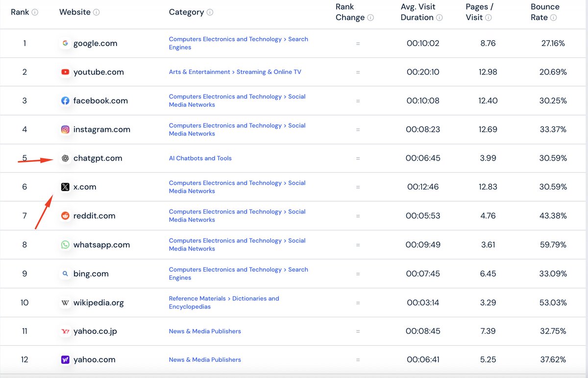Click the X favicon icon
The height and width of the screenshot is (378, 588).
coord(65,187)
